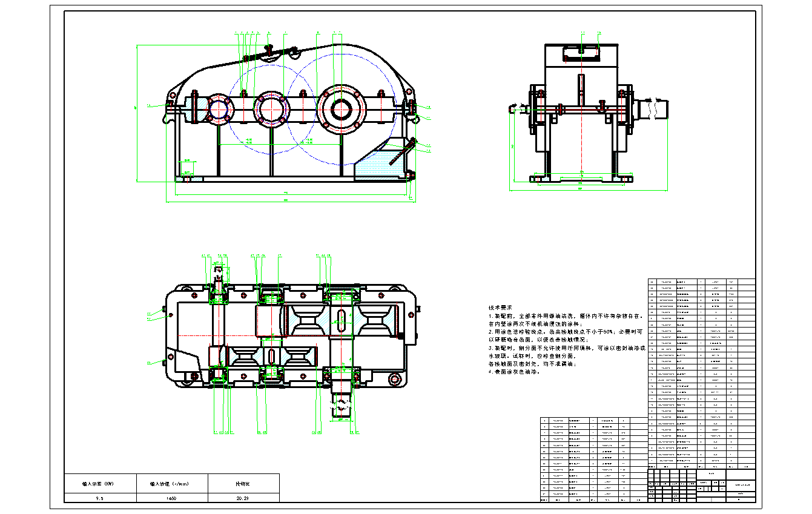Screen dimensions: 812x514
Task: Click technical requirement 4 about gray paint
Action: pos(513,372)
